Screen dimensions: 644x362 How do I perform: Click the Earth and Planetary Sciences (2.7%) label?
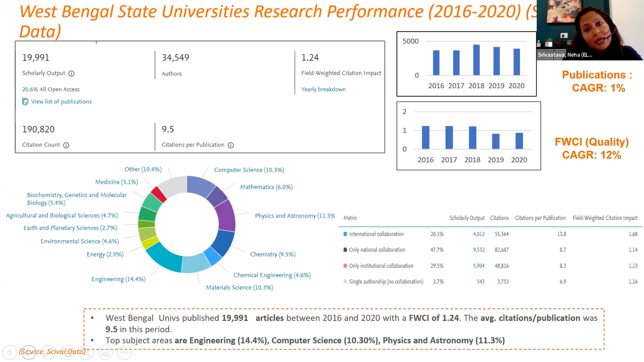pos(70,228)
